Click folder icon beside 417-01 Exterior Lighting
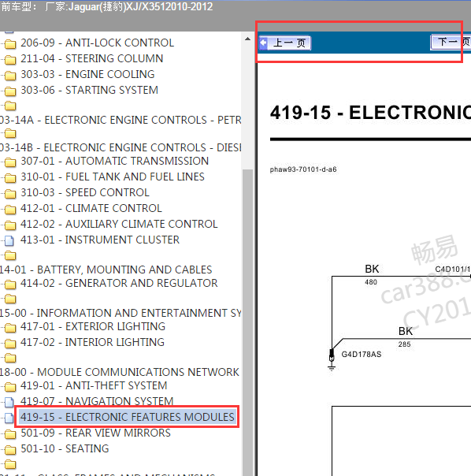 (x=10, y=329)
